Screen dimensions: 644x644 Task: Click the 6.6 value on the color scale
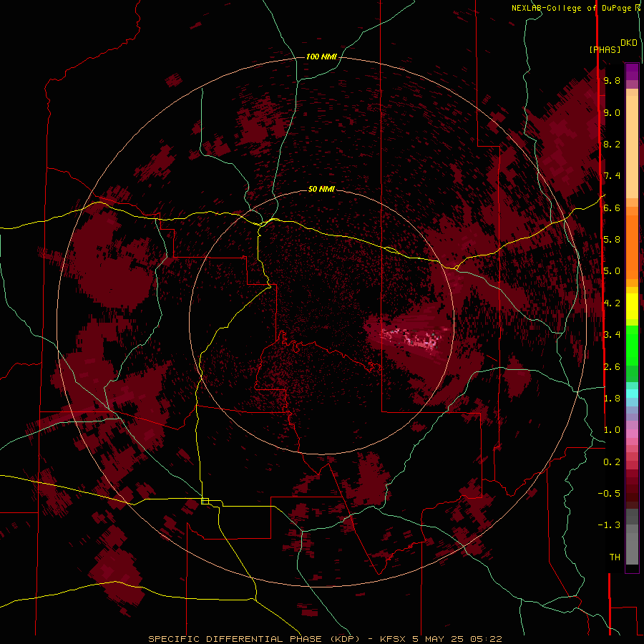click(612, 208)
